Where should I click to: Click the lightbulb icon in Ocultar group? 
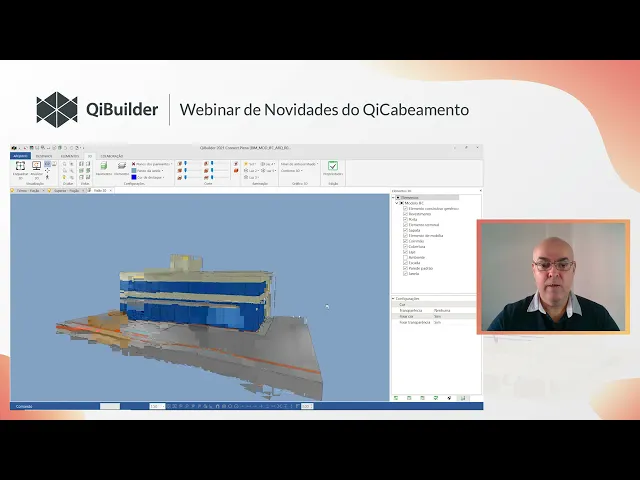(64, 178)
